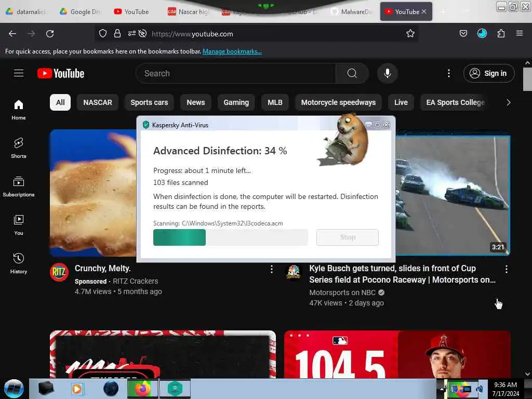The height and width of the screenshot is (399, 532).
Task: Select the News filter chip
Action: click(196, 102)
